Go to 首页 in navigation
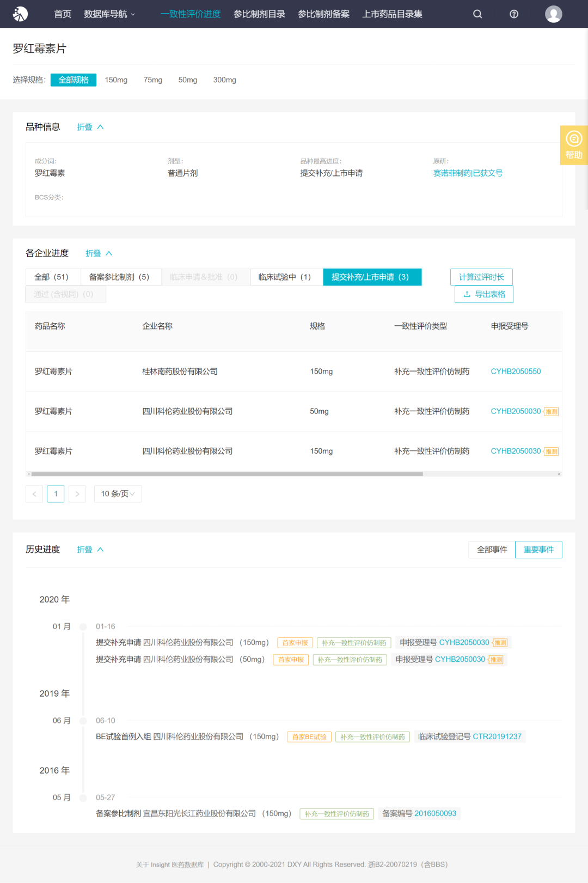The height and width of the screenshot is (883, 588). coord(63,14)
